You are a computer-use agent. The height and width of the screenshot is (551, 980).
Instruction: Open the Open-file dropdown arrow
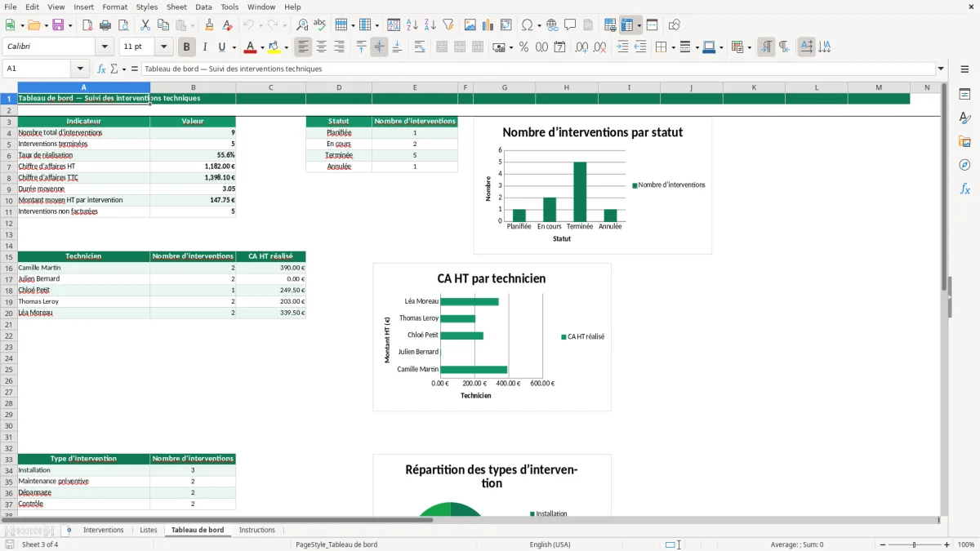coord(45,25)
